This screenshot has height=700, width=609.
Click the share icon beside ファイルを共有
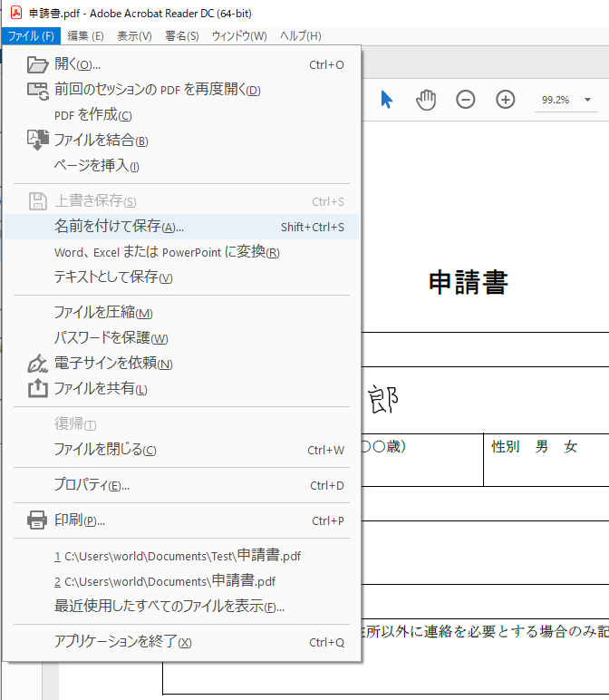tap(37, 388)
